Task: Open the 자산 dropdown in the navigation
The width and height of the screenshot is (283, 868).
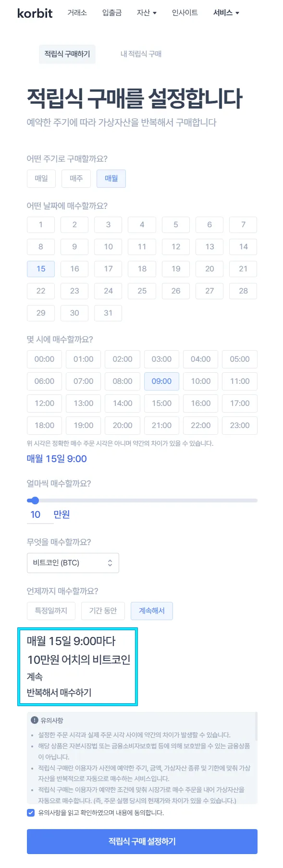Action: (146, 13)
